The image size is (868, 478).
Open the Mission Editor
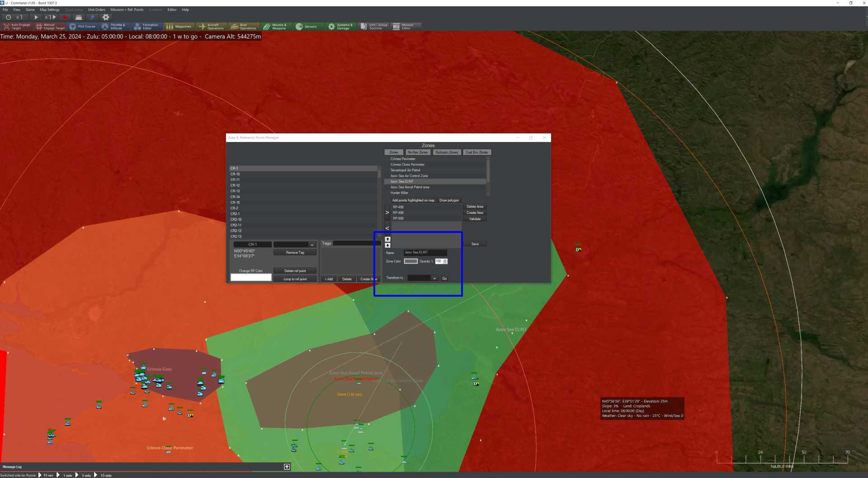pyautogui.click(x=406, y=27)
